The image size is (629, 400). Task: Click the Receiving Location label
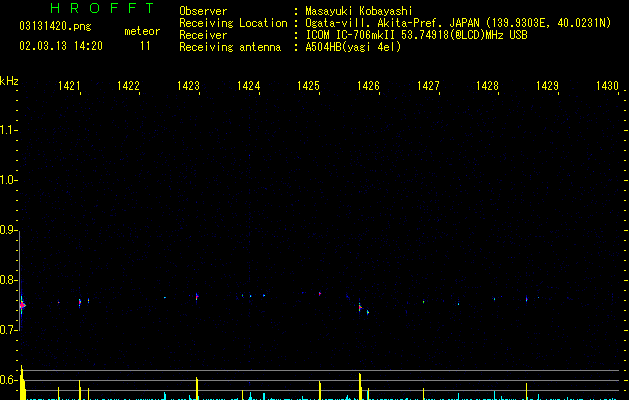point(233,23)
